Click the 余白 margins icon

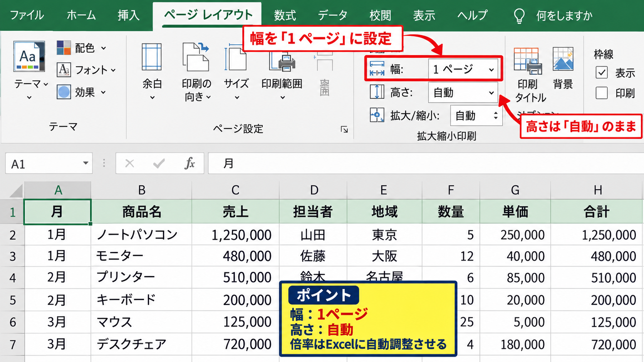tap(152, 57)
